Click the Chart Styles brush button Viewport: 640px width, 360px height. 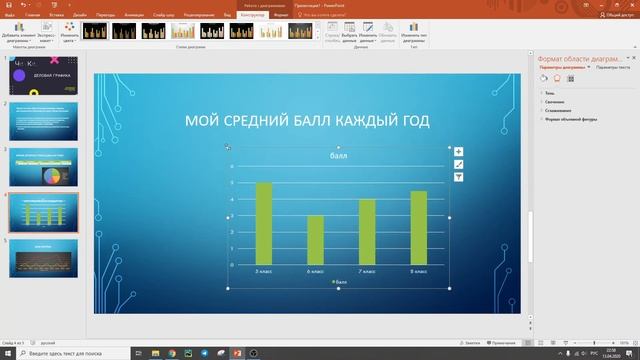(x=458, y=164)
